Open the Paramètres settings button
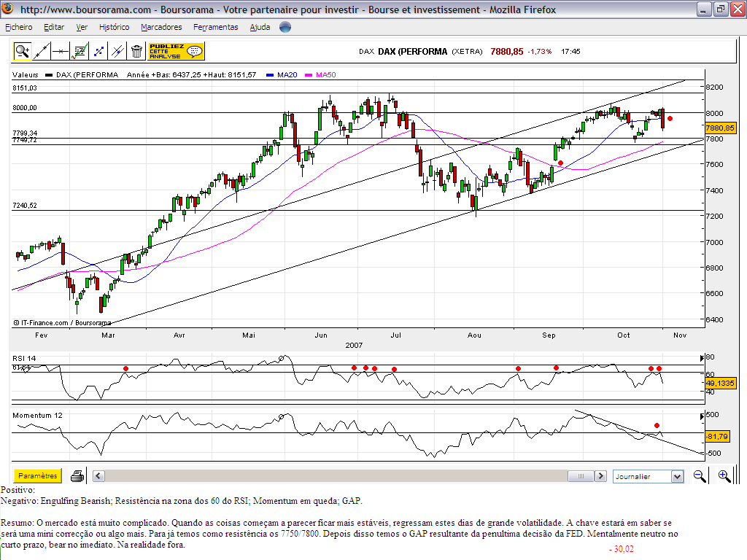The height and width of the screenshot is (560, 747). (x=38, y=475)
